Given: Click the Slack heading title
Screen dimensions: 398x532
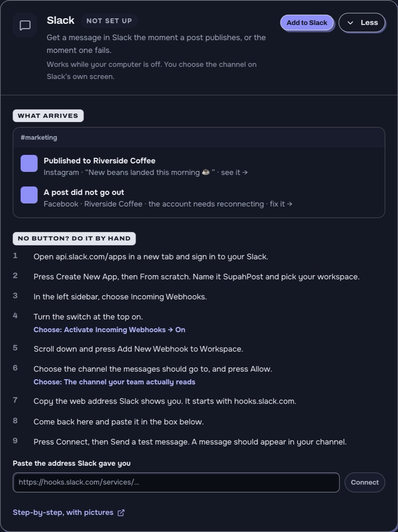Looking at the screenshot, I should [61, 20].
